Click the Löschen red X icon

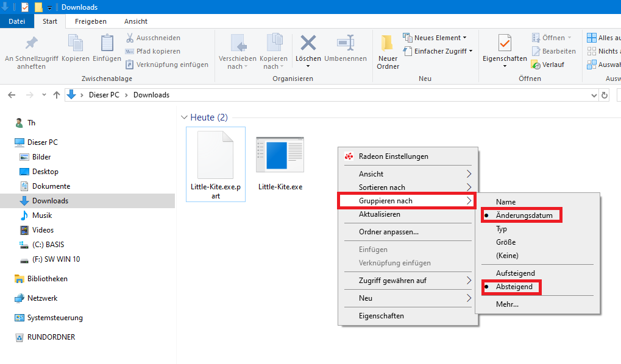tap(308, 43)
